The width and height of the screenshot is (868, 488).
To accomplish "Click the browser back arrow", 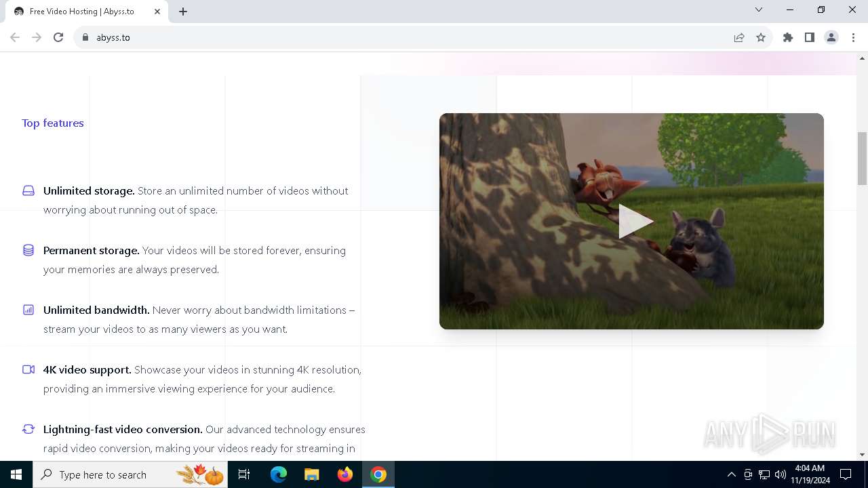I will pyautogui.click(x=15, y=37).
